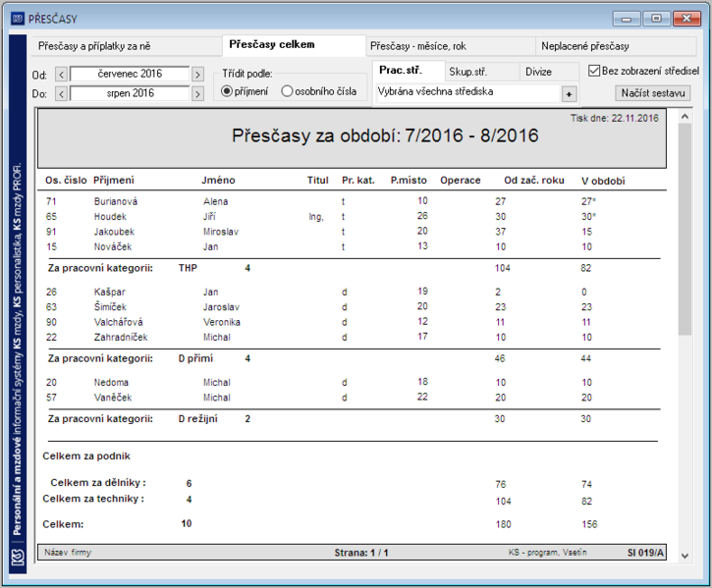Click the Od field showing červenec 2016

130,74
